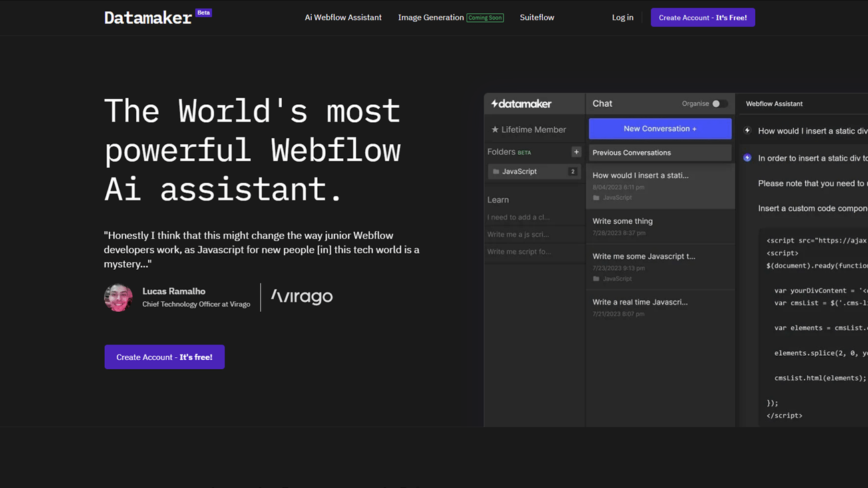Screen dimensions: 868x488
Task: Open the Suiteflow nav link
Action: pyautogui.click(x=537, y=18)
